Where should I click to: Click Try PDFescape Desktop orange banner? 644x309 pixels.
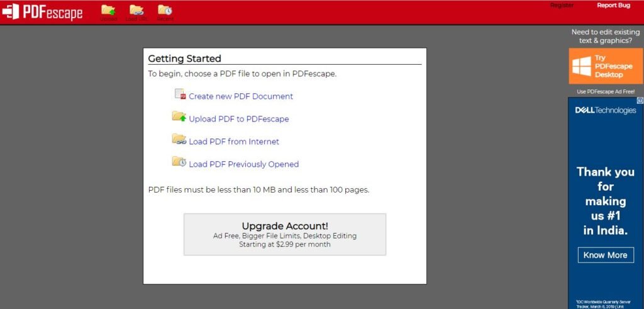[x=606, y=66]
